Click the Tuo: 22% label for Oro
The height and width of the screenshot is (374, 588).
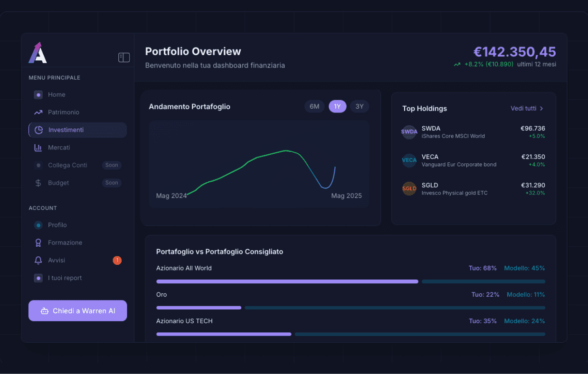tap(485, 295)
